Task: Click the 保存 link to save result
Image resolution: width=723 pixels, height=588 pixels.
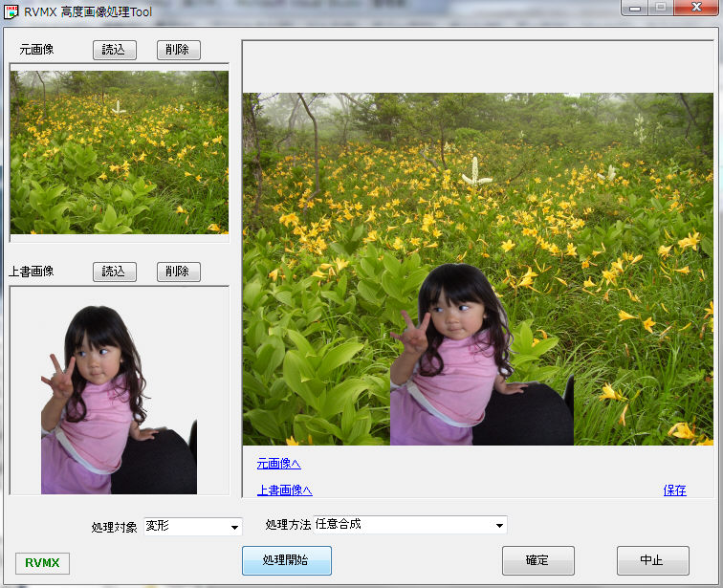Action: pyautogui.click(x=674, y=490)
